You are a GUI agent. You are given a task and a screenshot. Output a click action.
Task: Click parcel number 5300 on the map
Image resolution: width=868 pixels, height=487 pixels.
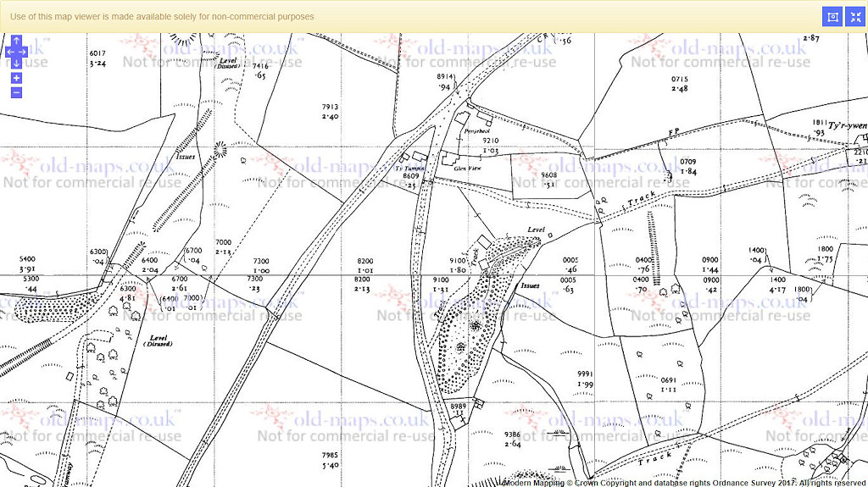pos(31,279)
